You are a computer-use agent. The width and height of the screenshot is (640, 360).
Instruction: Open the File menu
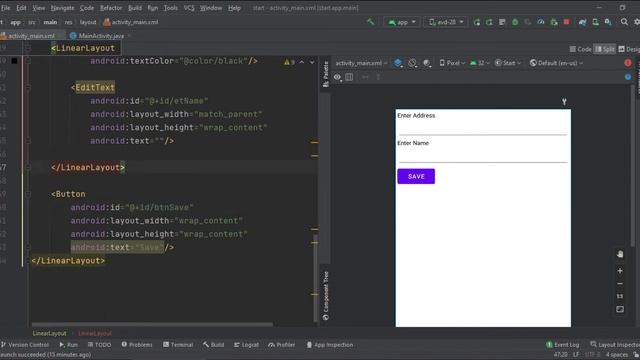point(6,8)
